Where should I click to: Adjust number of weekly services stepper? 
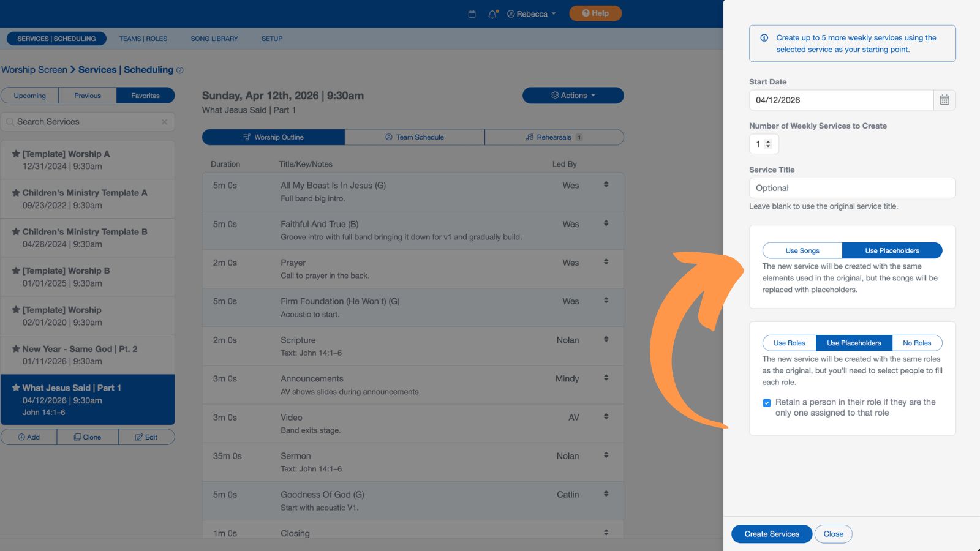tap(768, 144)
